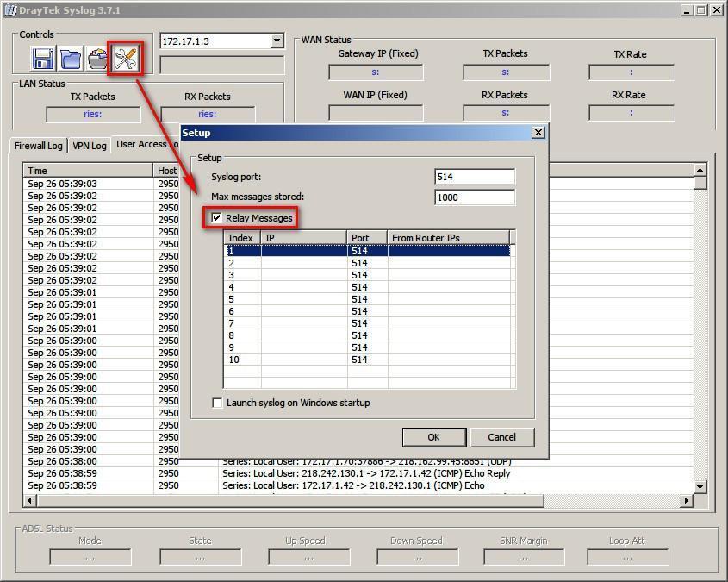Open the User Access Log tab

click(146, 145)
